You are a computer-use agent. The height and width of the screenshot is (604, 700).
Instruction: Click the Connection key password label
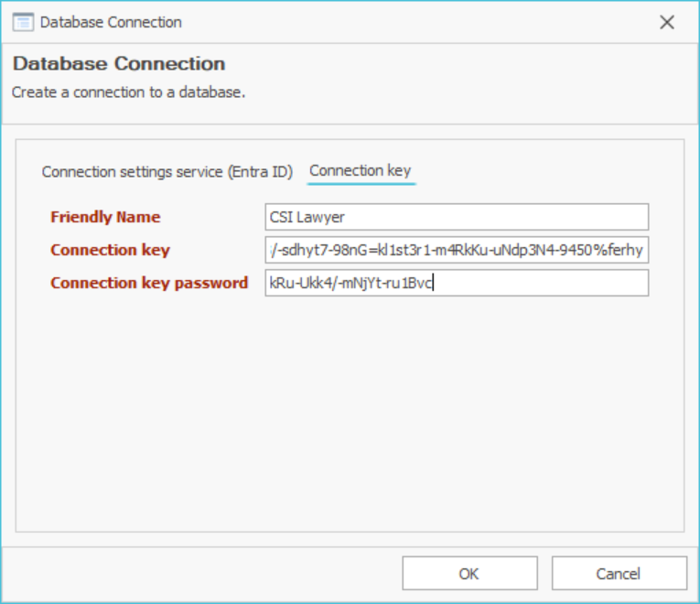[149, 283]
